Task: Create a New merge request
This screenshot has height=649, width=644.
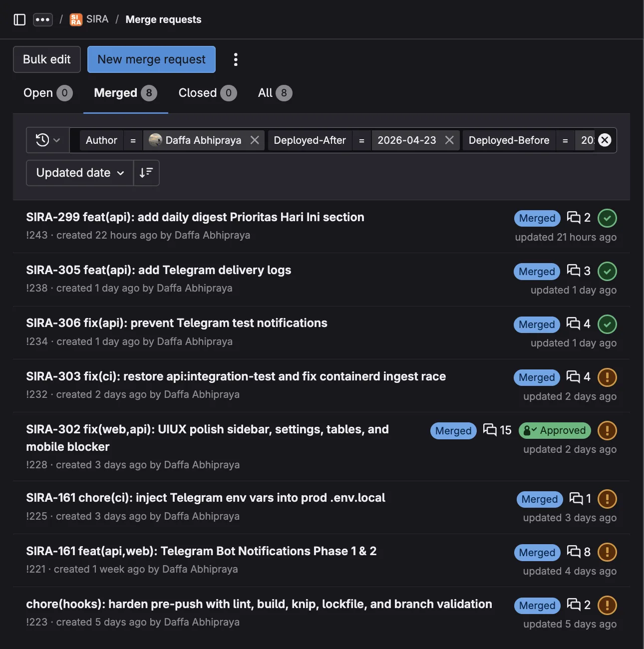Action: [x=151, y=59]
